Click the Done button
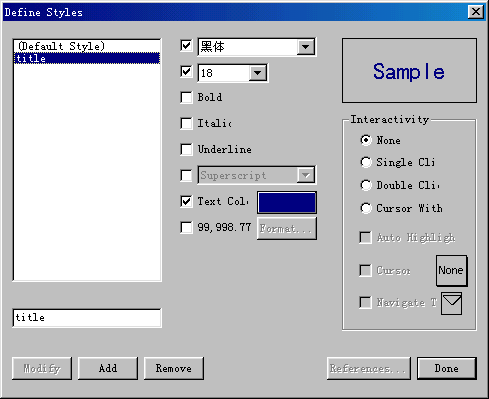The image size is (489, 399). point(447,368)
